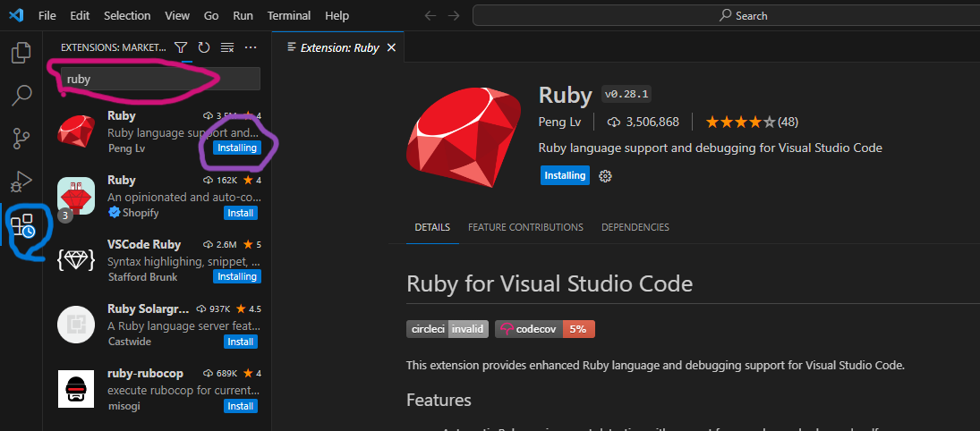Viewport: 980px width, 431px height.
Task: Clear extensions search results
Action: [x=227, y=47]
